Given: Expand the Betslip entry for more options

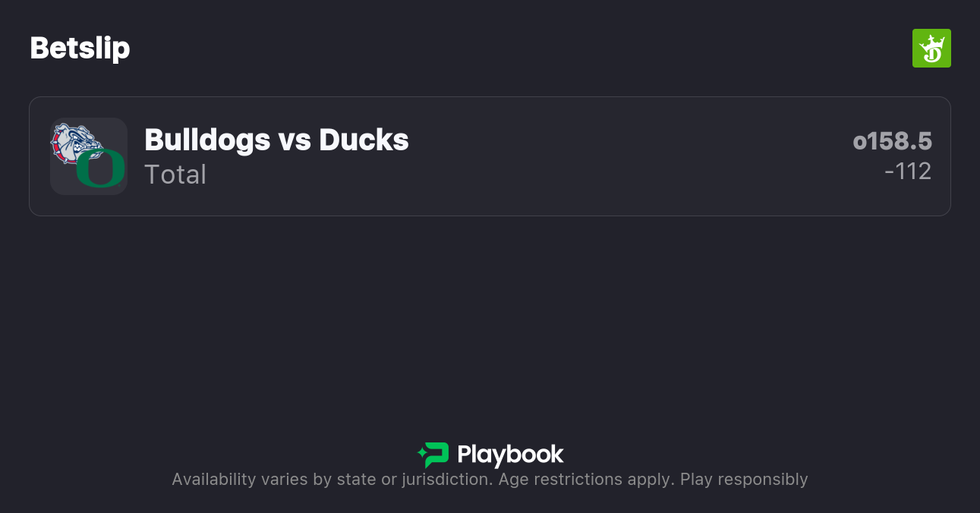Looking at the screenshot, I should point(490,156).
